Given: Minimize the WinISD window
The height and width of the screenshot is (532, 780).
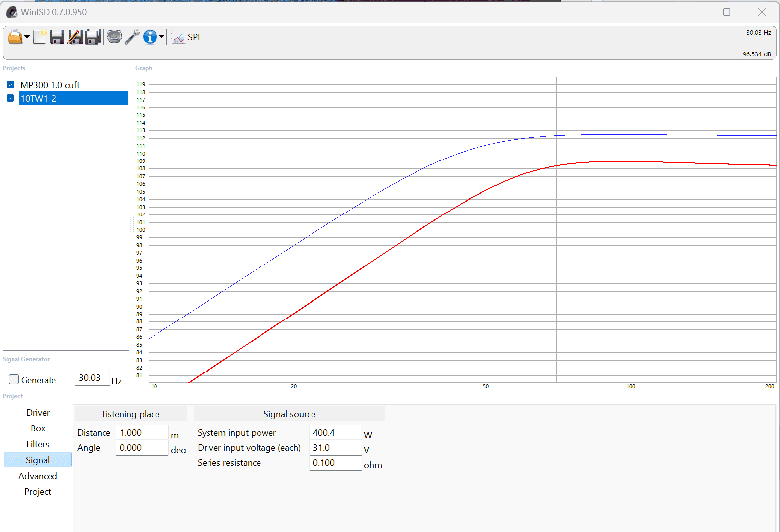Looking at the screenshot, I should click(692, 12).
